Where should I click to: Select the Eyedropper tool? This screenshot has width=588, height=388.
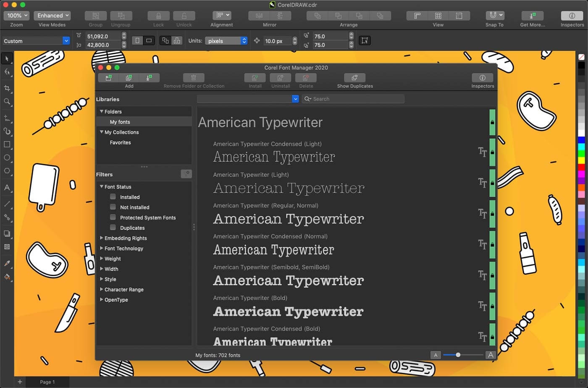click(x=7, y=263)
